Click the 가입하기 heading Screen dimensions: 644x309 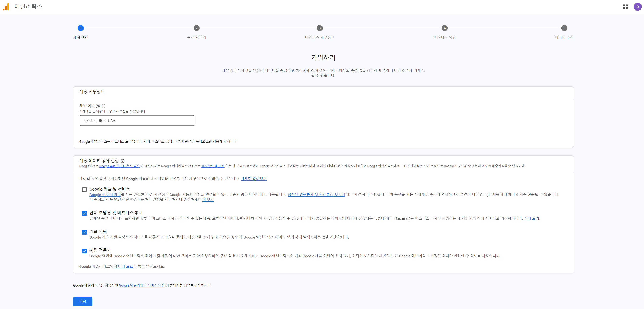pyautogui.click(x=323, y=57)
